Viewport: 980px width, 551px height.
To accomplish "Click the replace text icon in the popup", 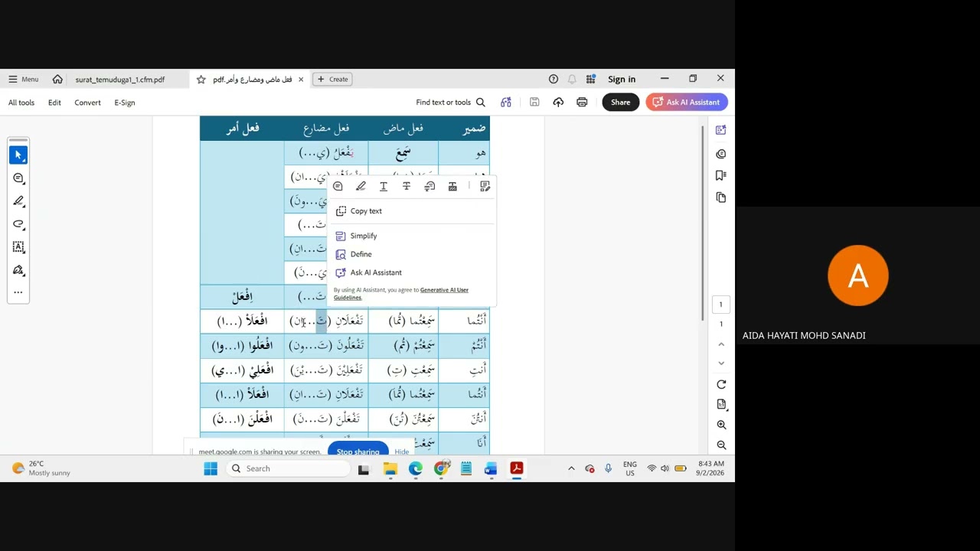I will (x=430, y=186).
